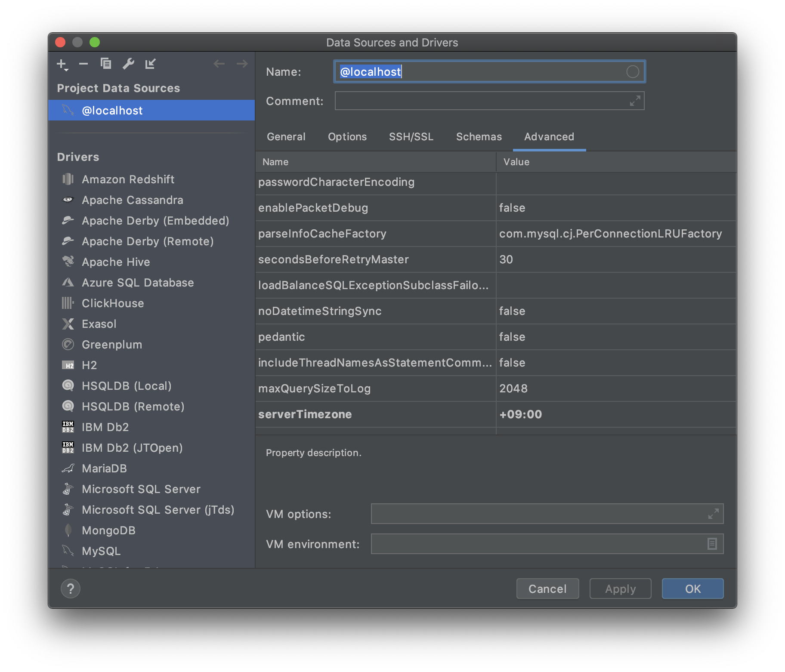Switch to the SSH/SSL tab
Viewport: 785px width, 672px height.
coord(411,137)
